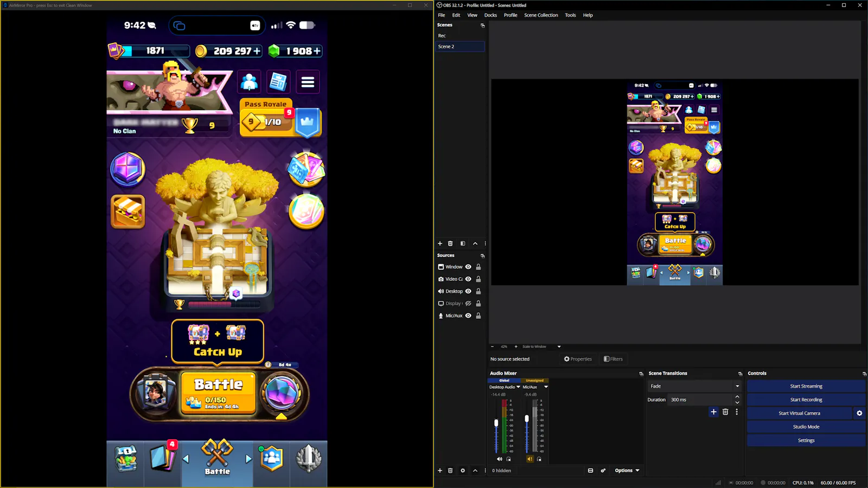Click Start Recording
The width and height of the screenshot is (868, 488).
coord(806,400)
